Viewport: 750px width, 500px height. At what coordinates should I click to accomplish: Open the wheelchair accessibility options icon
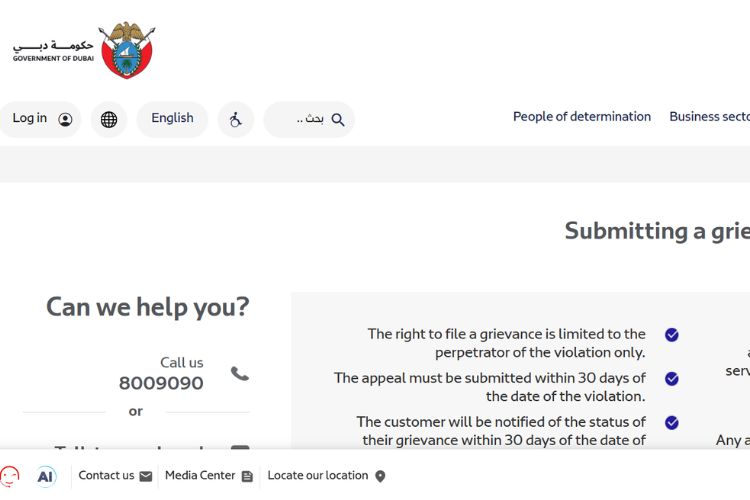pos(236,119)
